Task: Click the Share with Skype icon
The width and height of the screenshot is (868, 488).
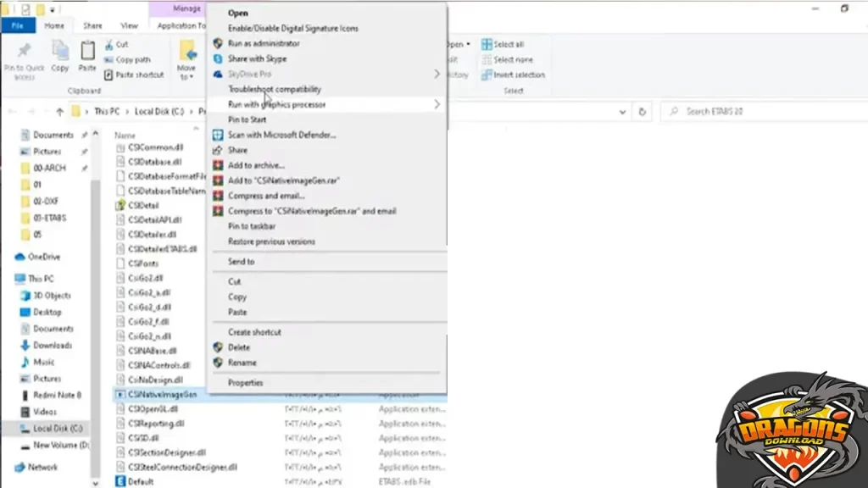Action: pos(218,58)
